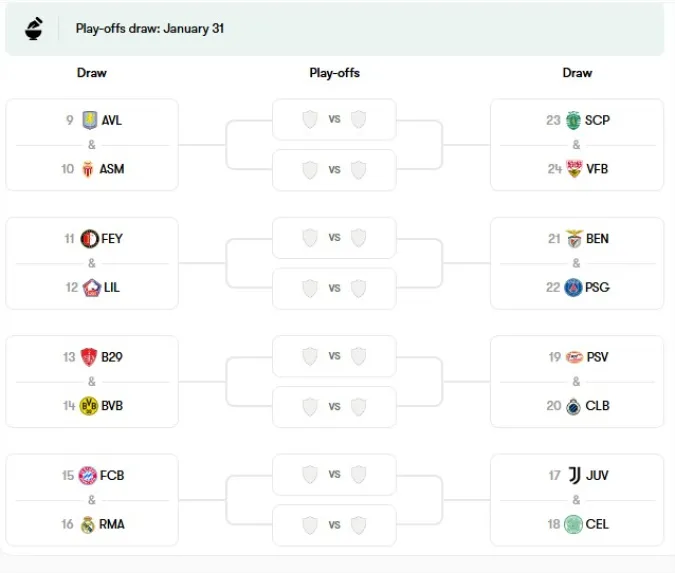Click the Real Madrid crest
The image size is (675, 573).
[88, 524]
